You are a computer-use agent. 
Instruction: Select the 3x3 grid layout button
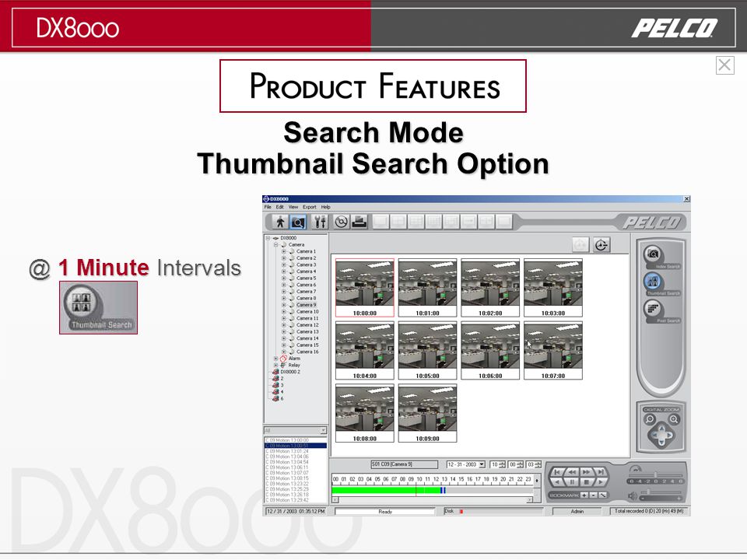tap(416, 222)
